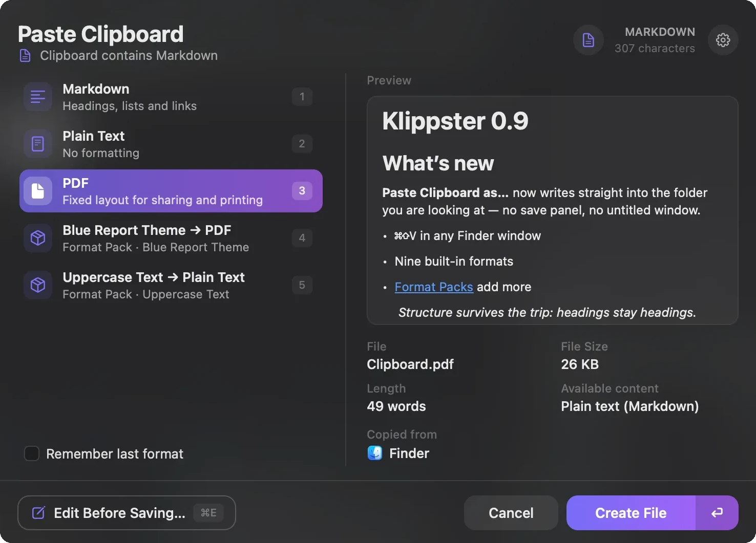
Task: Click the Preview section label
Action: (389, 80)
